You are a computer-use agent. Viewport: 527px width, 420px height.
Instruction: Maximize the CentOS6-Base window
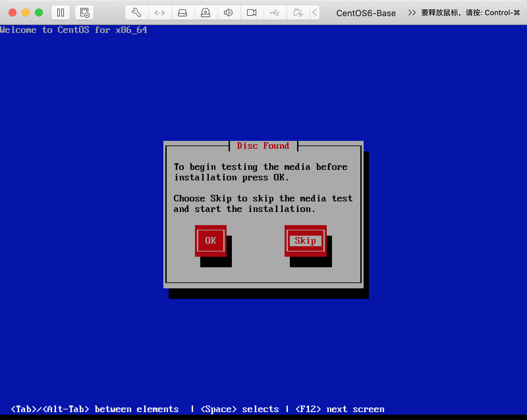(x=39, y=13)
